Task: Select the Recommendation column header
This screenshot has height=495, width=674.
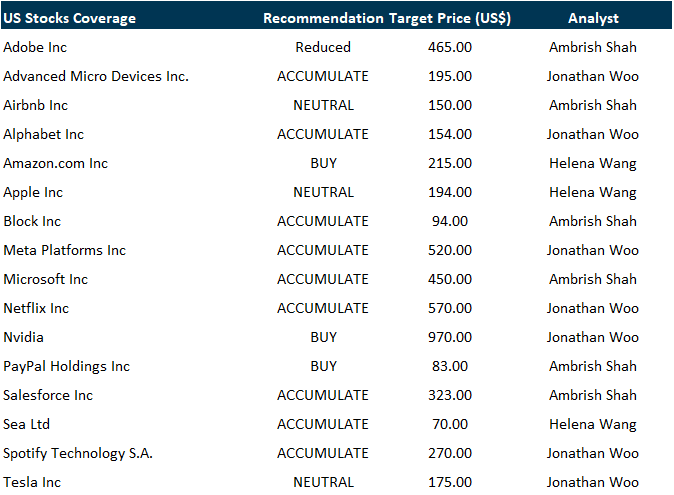Action: (x=323, y=18)
